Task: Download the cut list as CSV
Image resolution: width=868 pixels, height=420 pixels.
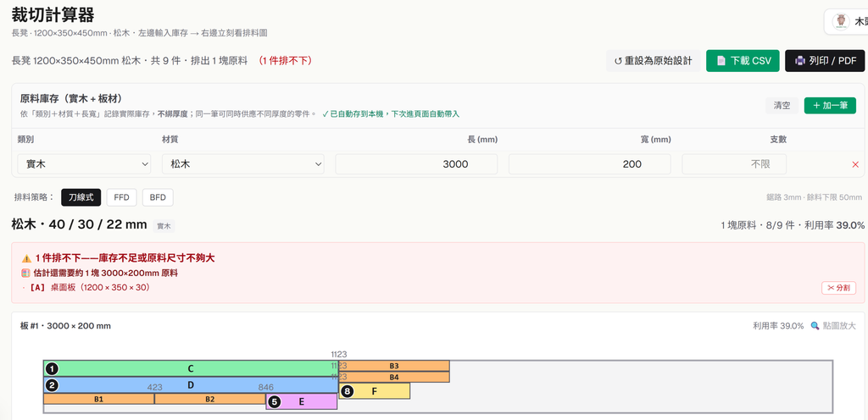Action: [x=743, y=61]
